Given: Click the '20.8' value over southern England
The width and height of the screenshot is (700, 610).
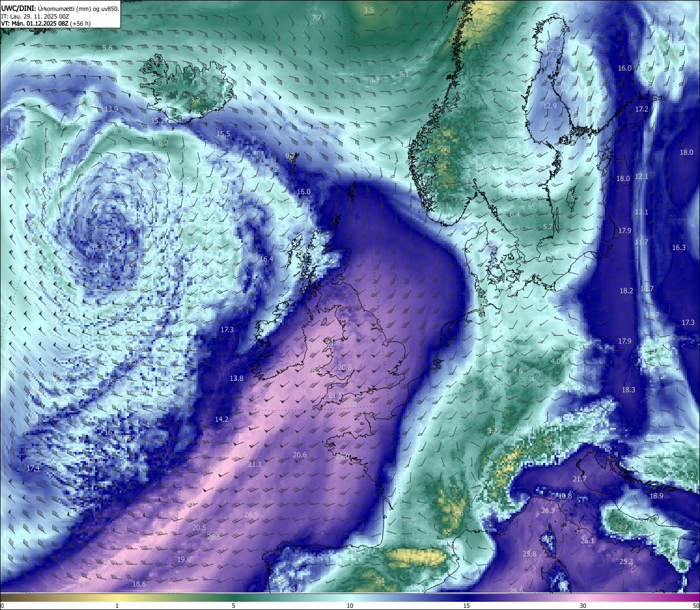Looking at the screenshot, I should (x=345, y=367).
